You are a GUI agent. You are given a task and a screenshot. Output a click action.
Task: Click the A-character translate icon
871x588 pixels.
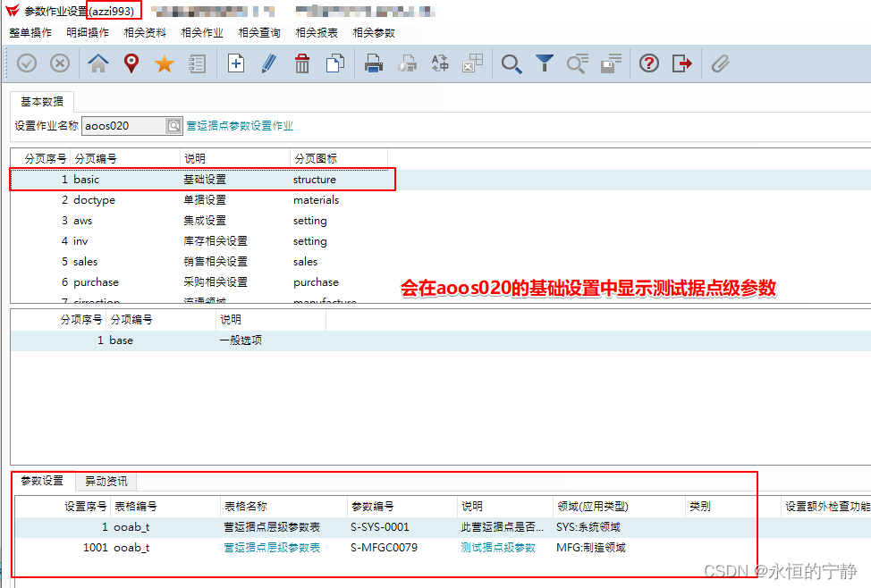pyautogui.click(x=440, y=63)
